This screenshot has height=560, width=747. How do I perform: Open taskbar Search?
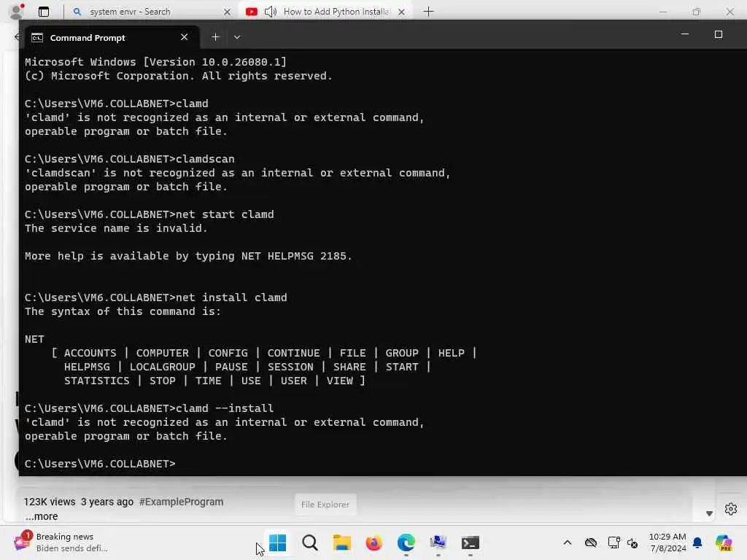click(x=309, y=542)
